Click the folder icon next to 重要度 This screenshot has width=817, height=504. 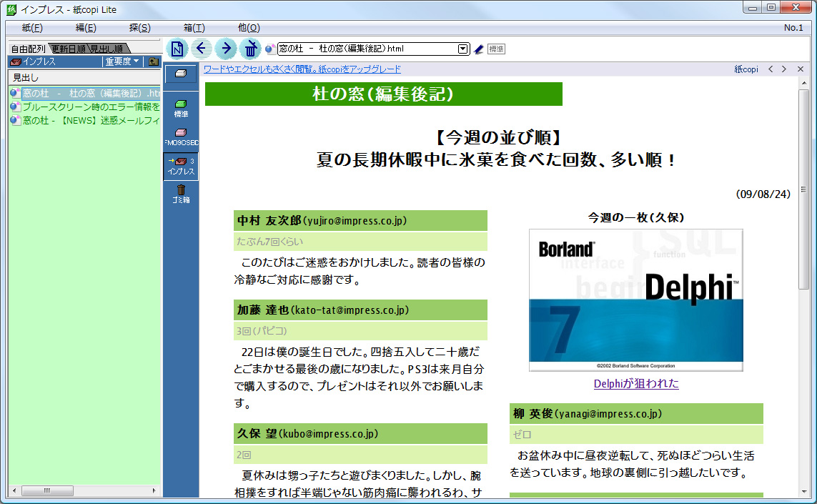pyautogui.click(x=154, y=62)
